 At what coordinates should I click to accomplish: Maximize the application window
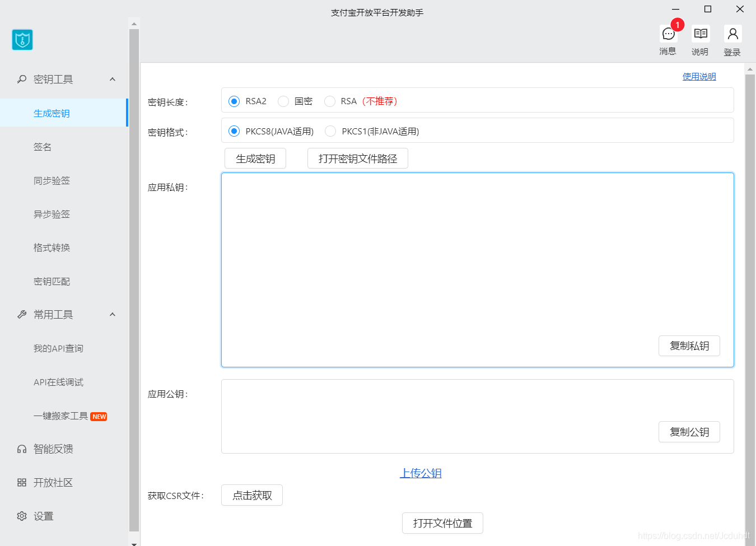click(708, 9)
